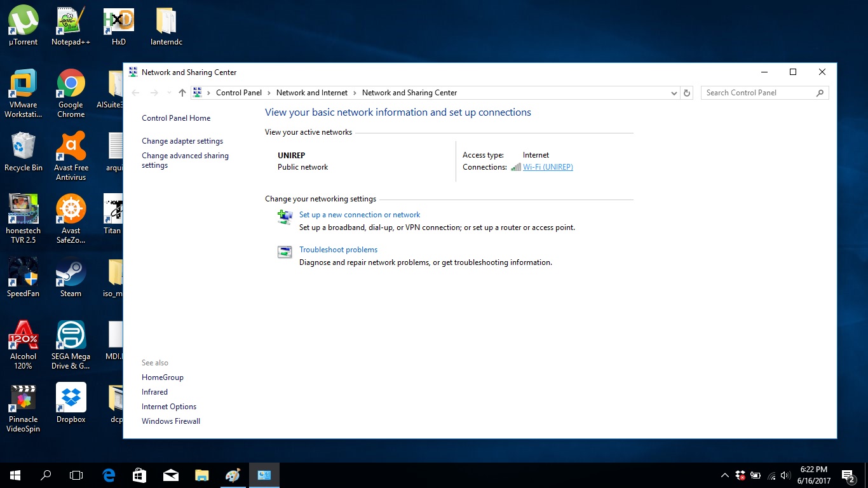The width and height of the screenshot is (868, 488).
Task: Click the Network and Sharing Center title icon
Action: (x=133, y=72)
